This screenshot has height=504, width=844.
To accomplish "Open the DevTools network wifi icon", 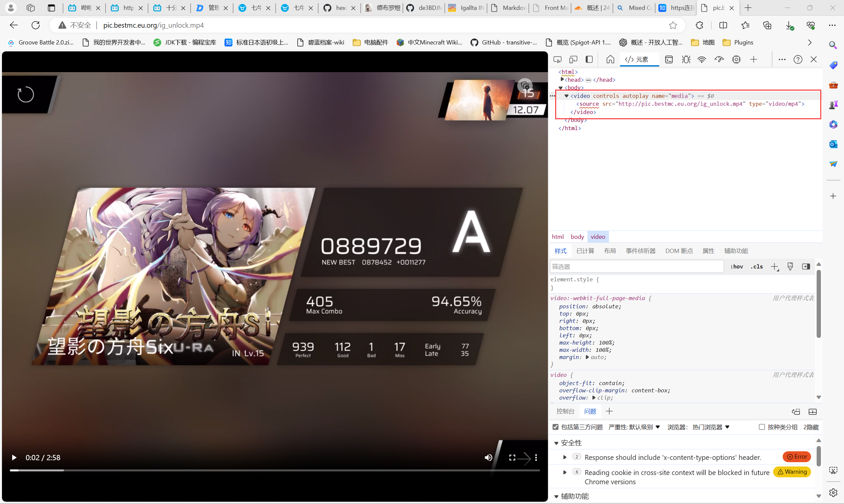I will coord(702,60).
